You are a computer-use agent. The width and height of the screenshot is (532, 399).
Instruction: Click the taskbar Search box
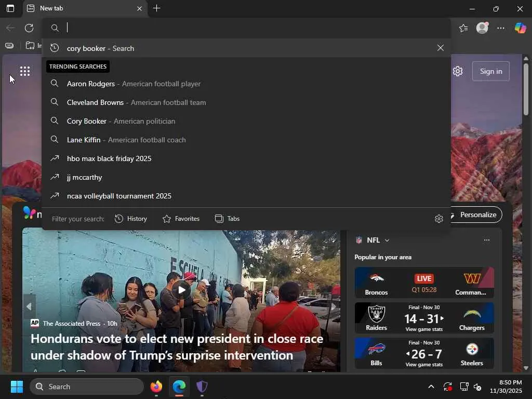click(x=87, y=387)
